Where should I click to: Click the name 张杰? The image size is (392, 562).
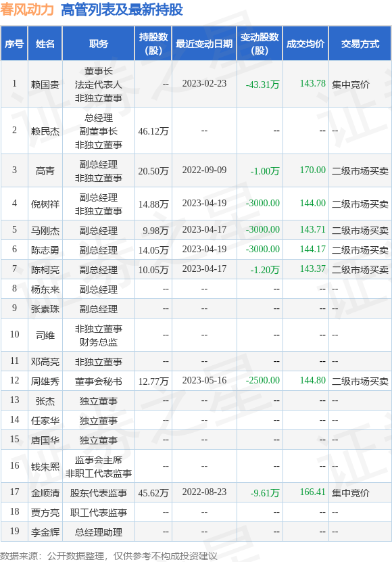click(45, 401)
